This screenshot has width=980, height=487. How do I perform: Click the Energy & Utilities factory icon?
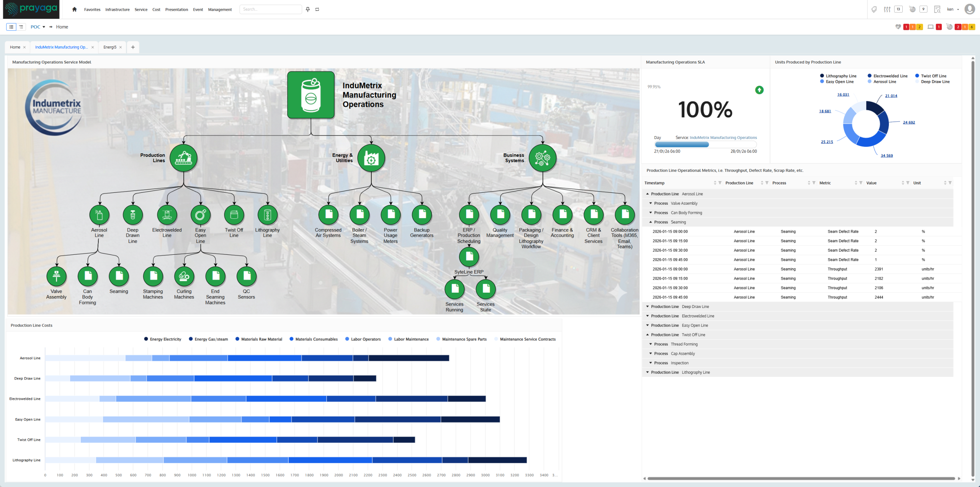pos(371,158)
